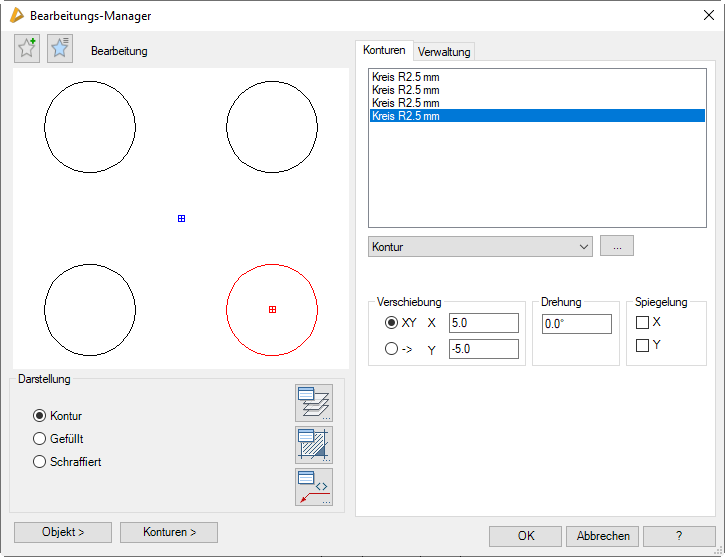This screenshot has width=725, height=557.
Task: Click the OK button
Action: click(525, 536)
